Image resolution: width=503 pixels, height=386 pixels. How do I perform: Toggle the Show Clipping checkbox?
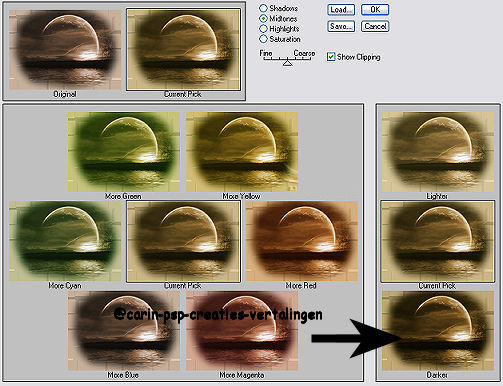[331, 57]
